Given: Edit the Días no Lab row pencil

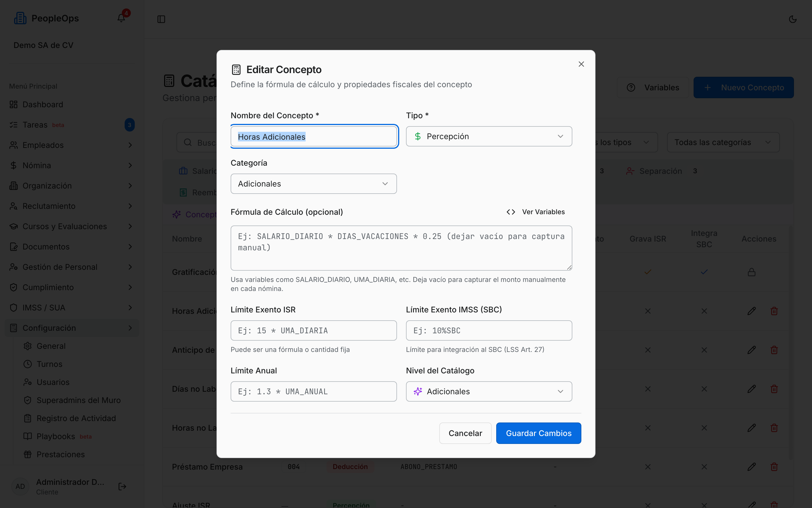Looking at the screenshot, I should coord(752,389).
